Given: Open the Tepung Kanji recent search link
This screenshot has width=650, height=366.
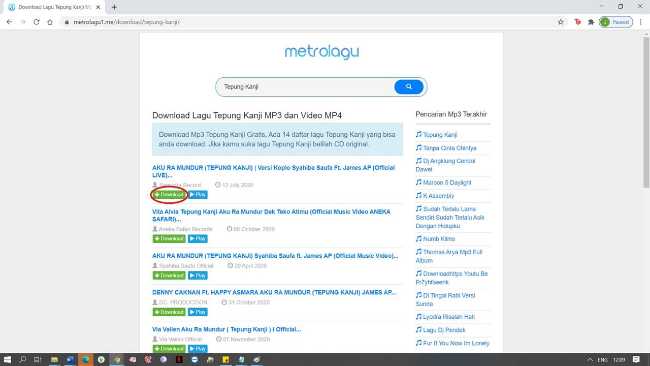Looking at the screenshot, I should 436,135.
